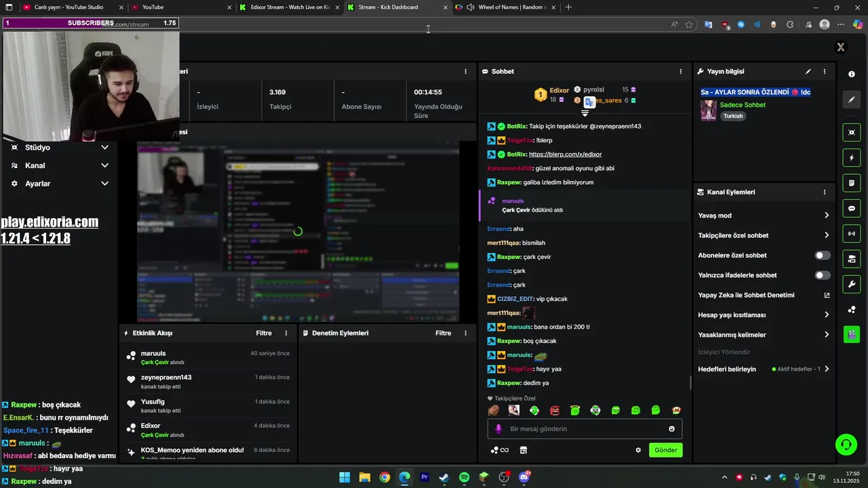Open the chat bubble icon in right sidebar

pyautogui.click(x=852, y=209)
